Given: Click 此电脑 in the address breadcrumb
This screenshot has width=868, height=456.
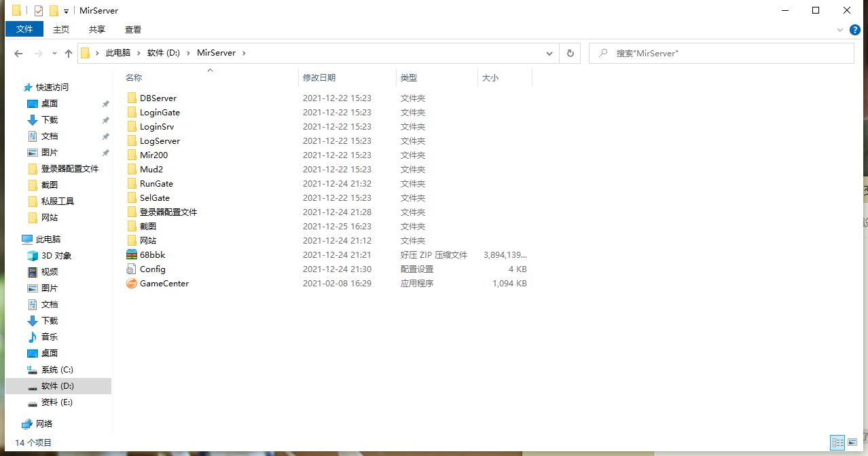Looking at the screenshot, I should point(117,53).
